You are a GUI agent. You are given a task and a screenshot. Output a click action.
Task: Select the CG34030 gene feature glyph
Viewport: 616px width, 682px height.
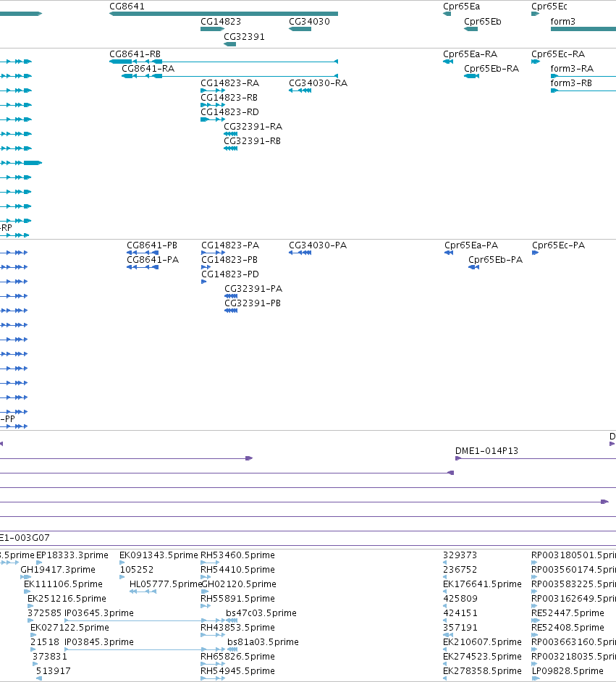(300, 29)
